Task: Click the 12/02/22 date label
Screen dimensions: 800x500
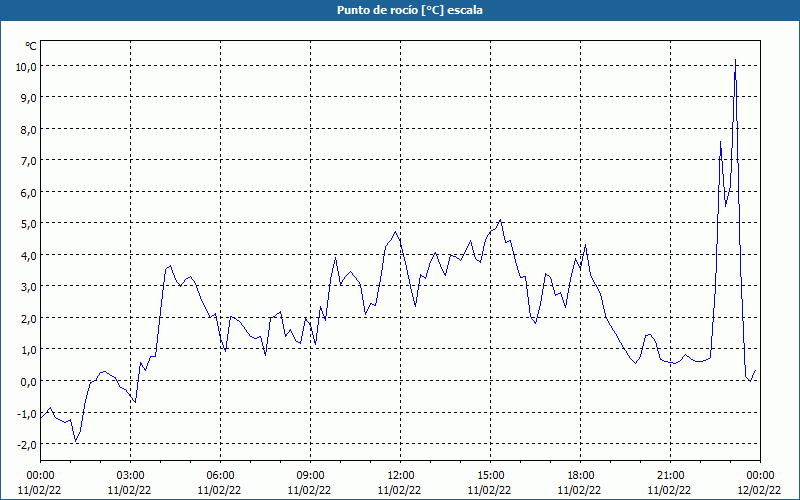Action: [x=759, y=490]
